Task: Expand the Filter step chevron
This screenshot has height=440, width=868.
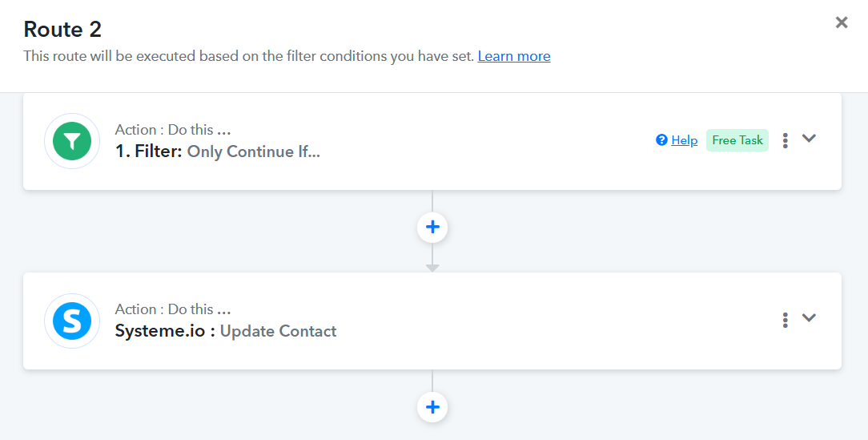Action: (x=810, y=138)
